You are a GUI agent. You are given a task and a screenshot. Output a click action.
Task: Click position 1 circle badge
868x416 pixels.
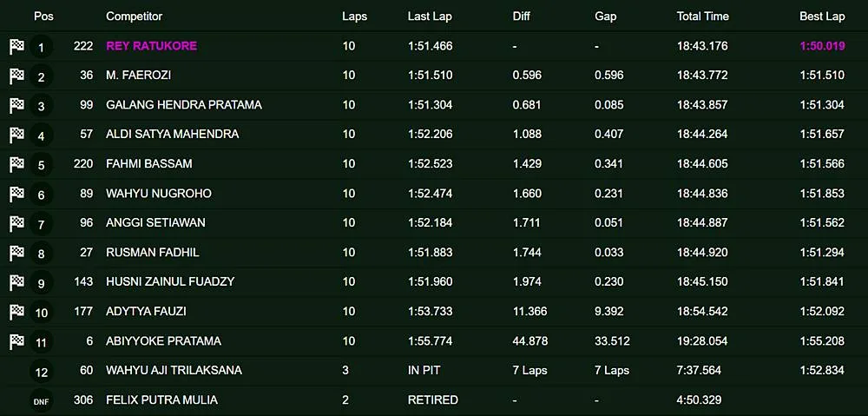point(41,47)
